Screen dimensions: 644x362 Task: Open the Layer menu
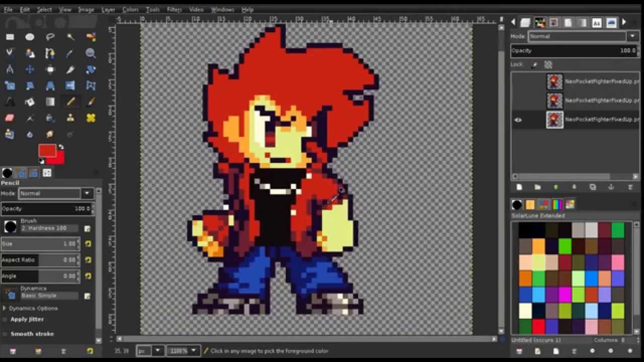click(x=108, y=10)
